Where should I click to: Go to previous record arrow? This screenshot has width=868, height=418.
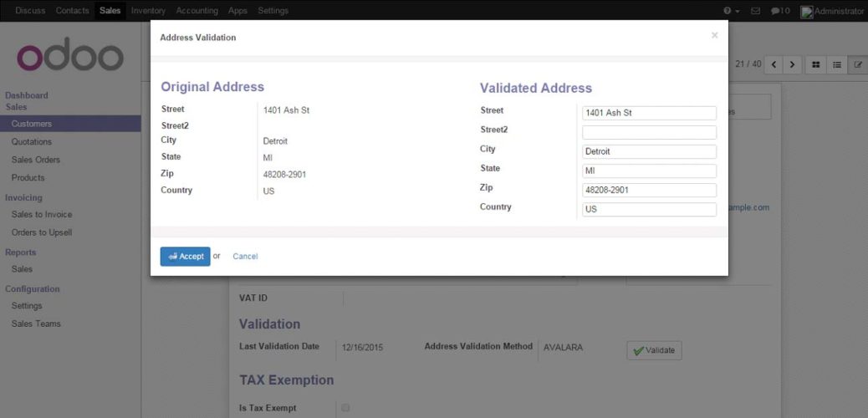pyautogui.click(x=774, y=64)
